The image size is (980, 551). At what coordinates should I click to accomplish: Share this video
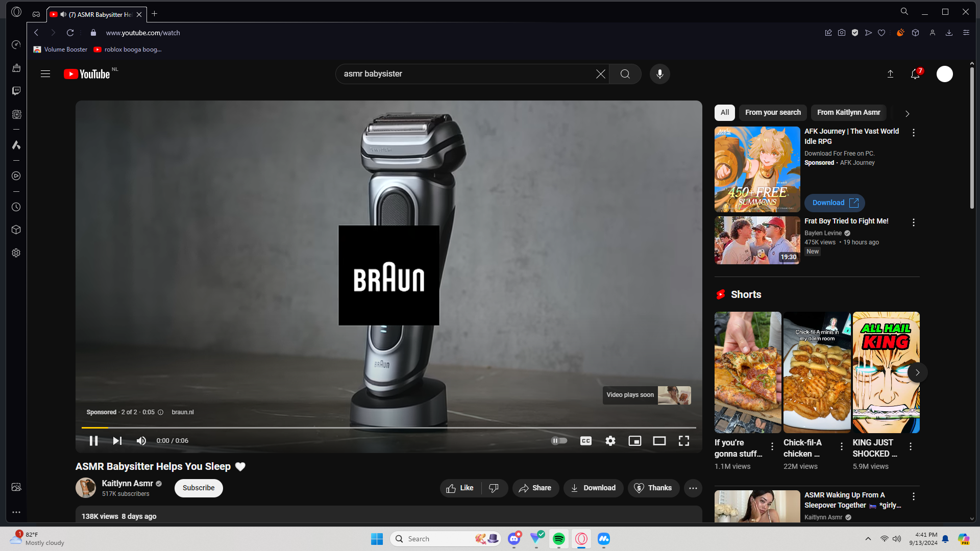click(x=535, y=488)
